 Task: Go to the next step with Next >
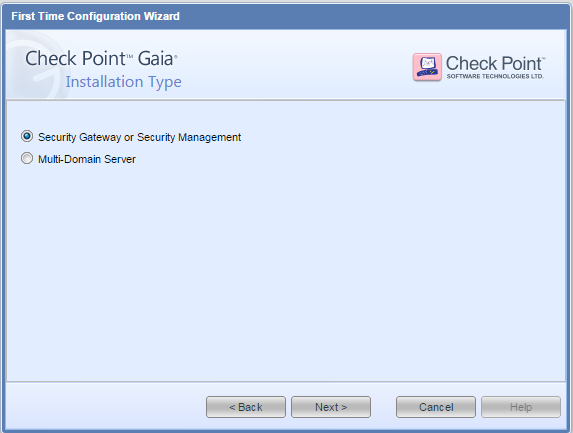click(x=331, y=407)
